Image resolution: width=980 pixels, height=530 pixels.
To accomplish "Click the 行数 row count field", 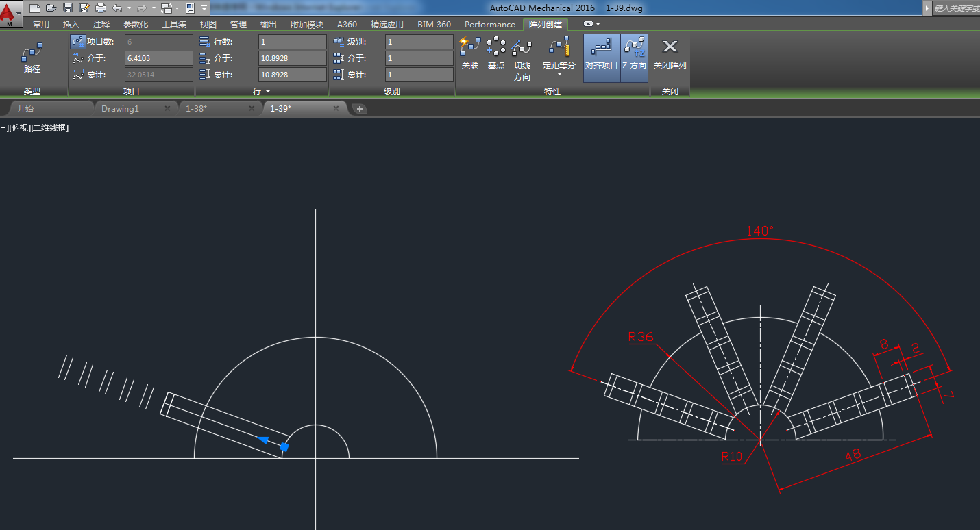I will click(293, 42).
